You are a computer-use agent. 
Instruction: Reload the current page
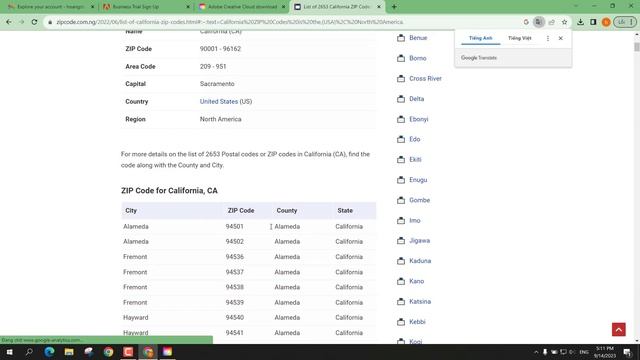click(34, 22)
